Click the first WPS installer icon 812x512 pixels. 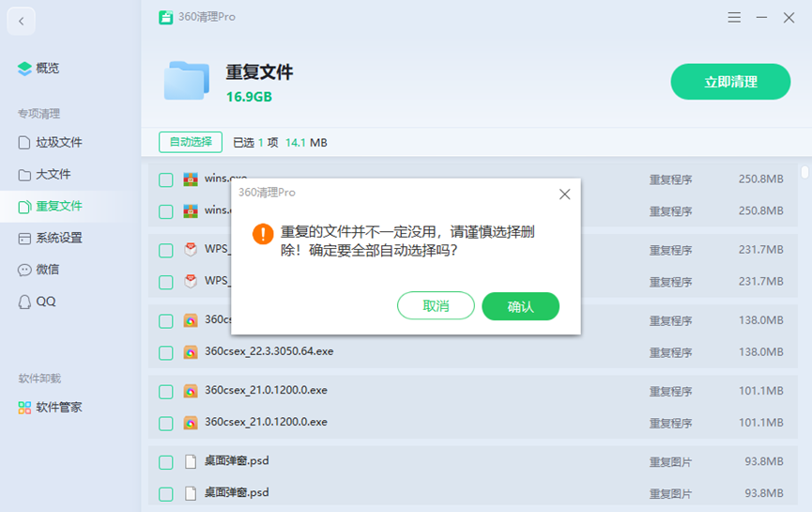click(x=191, y=250)
